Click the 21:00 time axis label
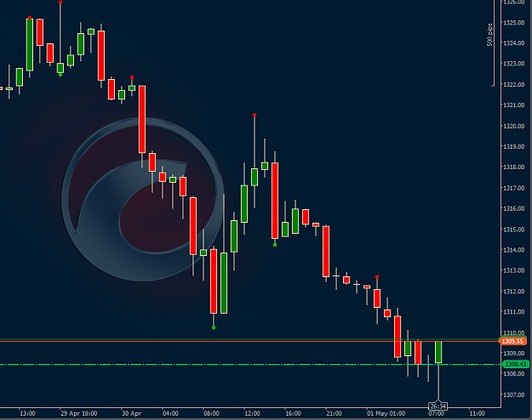The image size is (532, 420). (x=334, y=413)
